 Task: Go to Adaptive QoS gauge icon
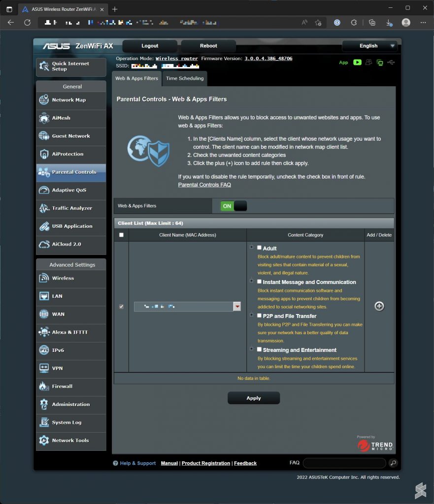click(44, 190)
